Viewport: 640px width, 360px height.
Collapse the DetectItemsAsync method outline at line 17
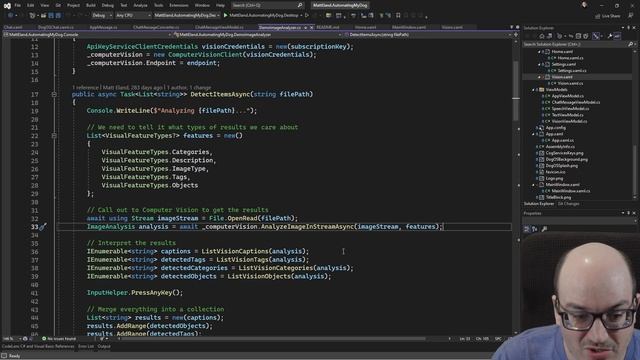pos(54,94)
